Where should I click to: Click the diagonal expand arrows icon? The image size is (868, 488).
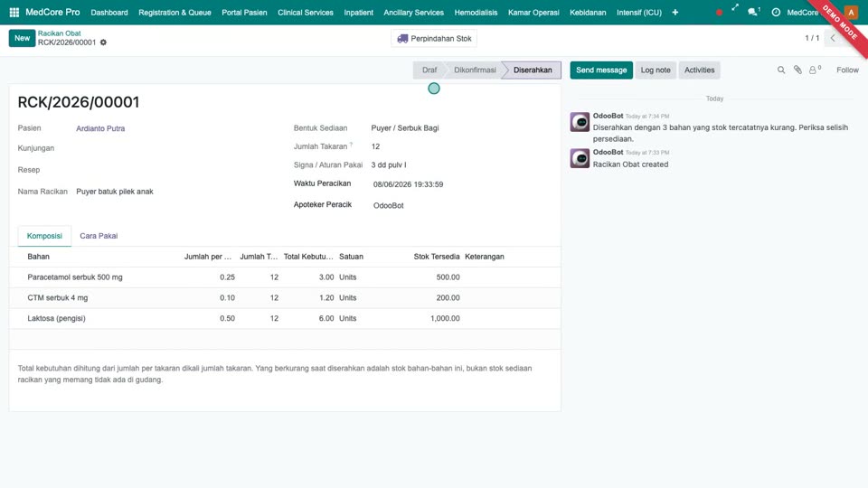pos(735,8)
